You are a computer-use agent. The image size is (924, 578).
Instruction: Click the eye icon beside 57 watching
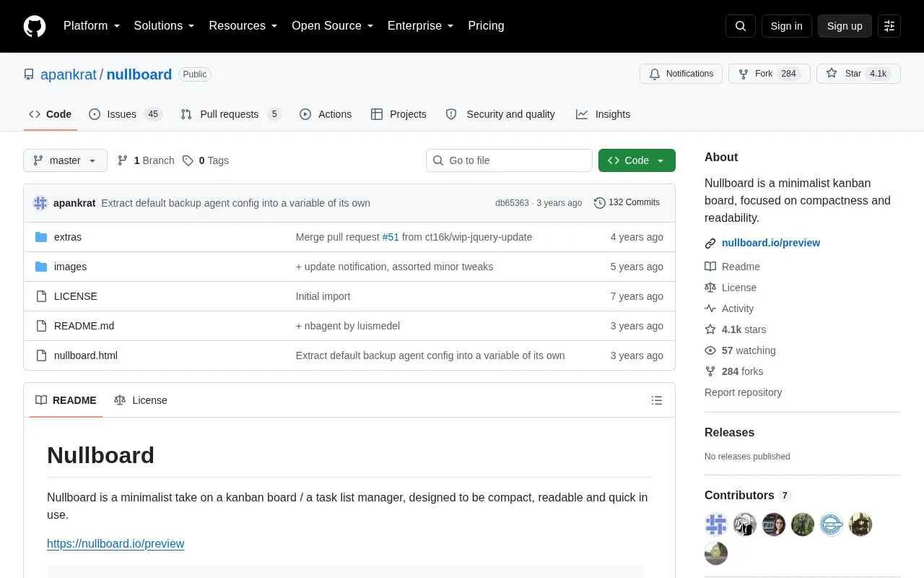[x=710, y=350]
